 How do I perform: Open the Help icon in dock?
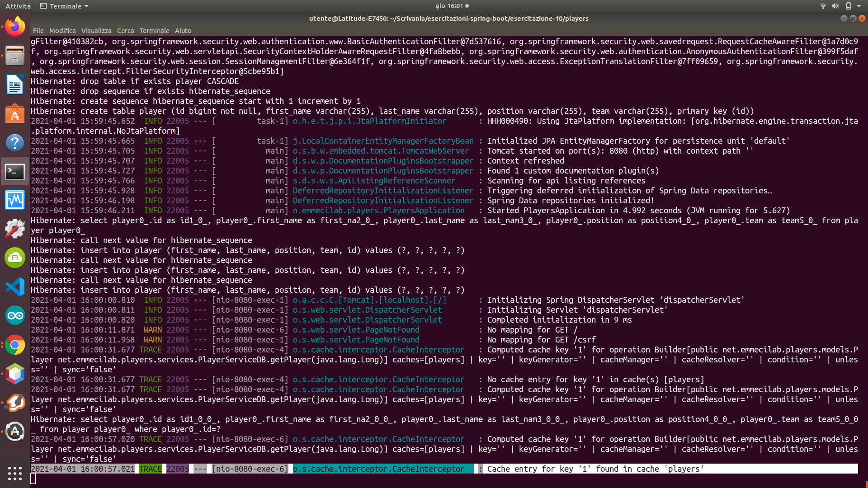(15, 142)
